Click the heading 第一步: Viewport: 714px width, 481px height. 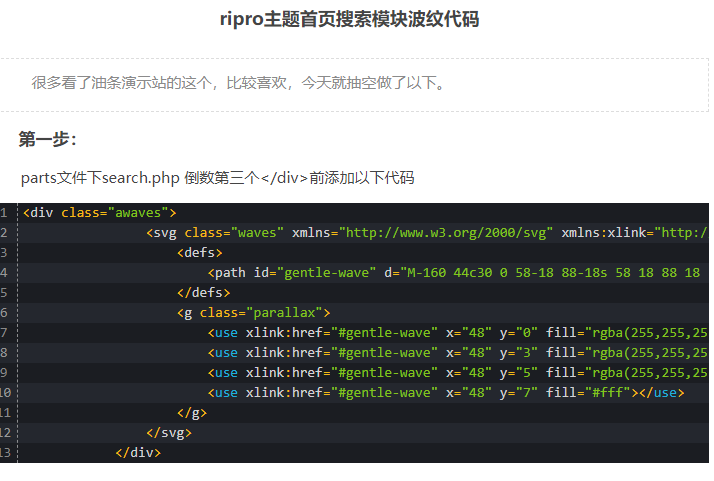click(x=47, y=139)
